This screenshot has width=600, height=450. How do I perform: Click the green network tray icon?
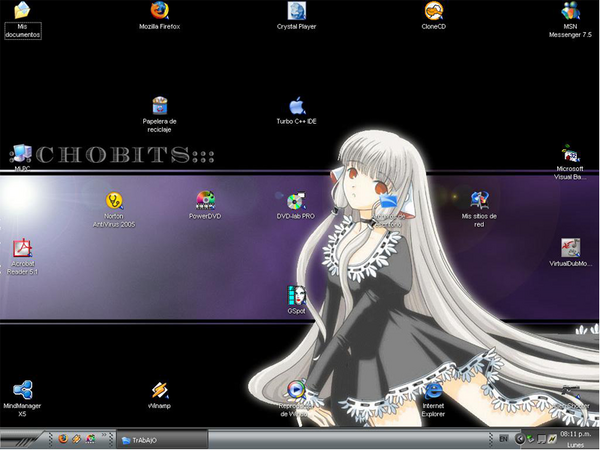coord(531,439)
